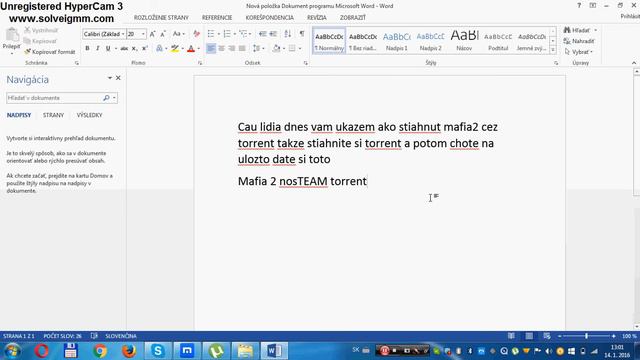The image size is (640, 360).
Task: Align text to the left
Action: point(211,49)
